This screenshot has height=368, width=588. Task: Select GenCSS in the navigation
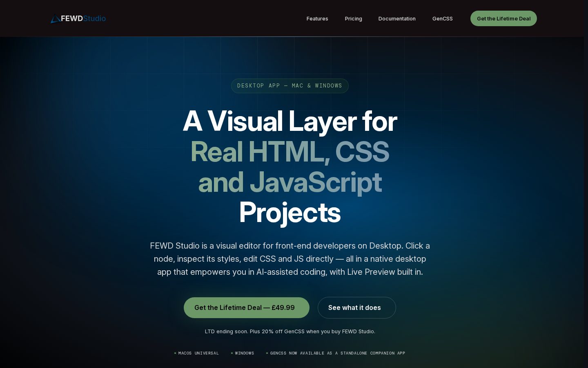pyautogui.click(x=442, y=18)
